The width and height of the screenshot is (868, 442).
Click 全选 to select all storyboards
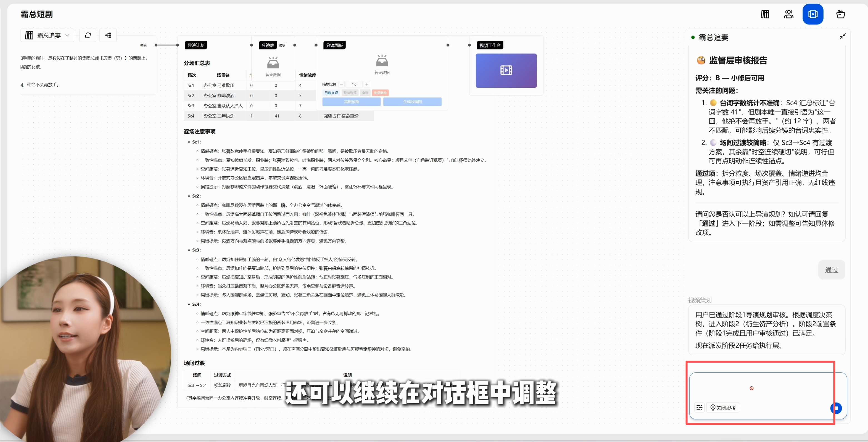click(365, 93)
